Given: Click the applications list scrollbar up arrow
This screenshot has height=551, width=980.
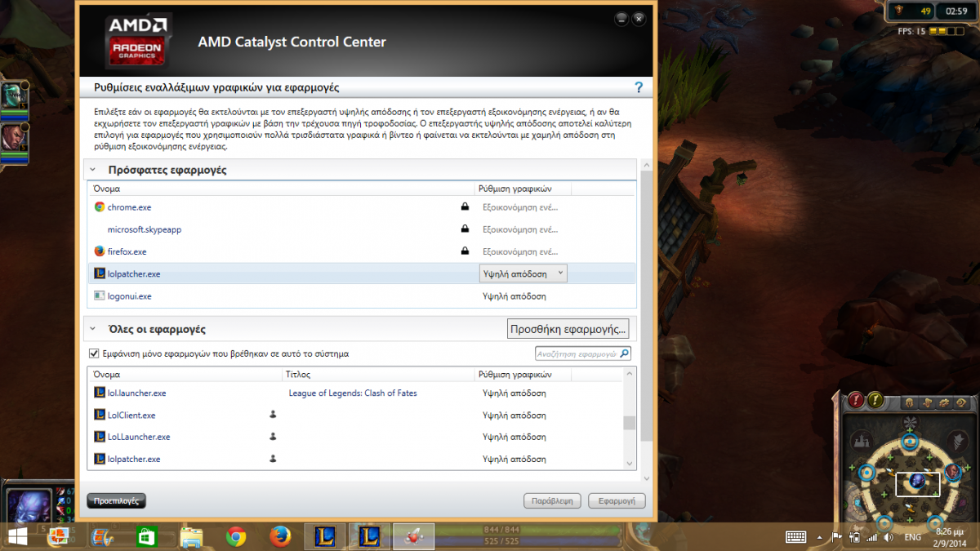Looking at the screenshot, I should [629, 375].
